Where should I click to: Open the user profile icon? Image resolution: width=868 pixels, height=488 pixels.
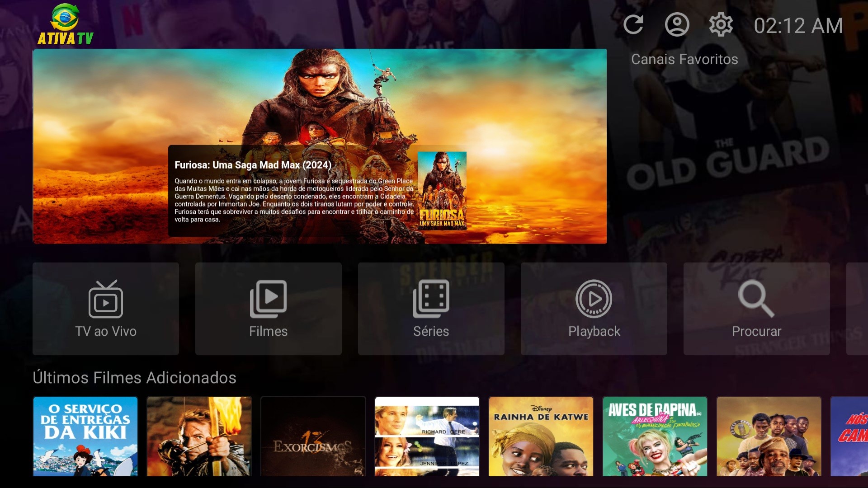point(677,25)
